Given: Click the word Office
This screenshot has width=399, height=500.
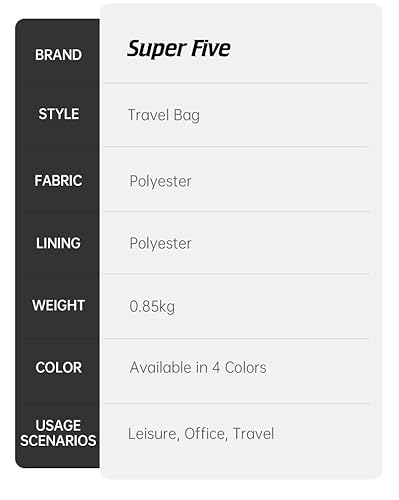Looking at the screenshot, I should [206, 434].
